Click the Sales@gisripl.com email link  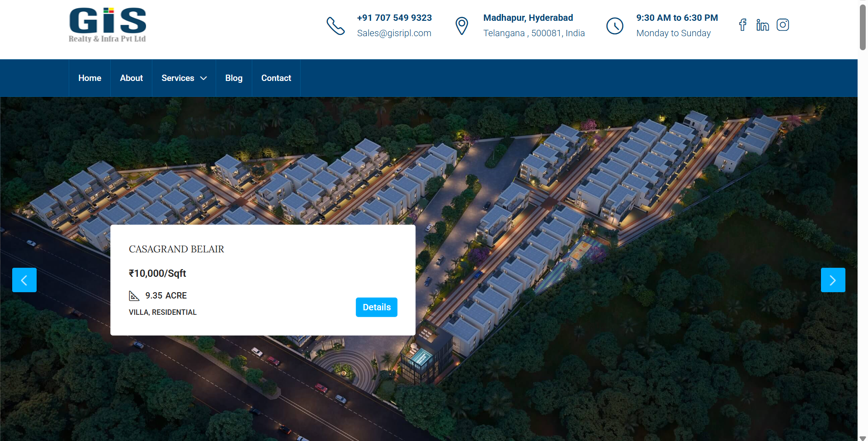[x=394, y=33]
